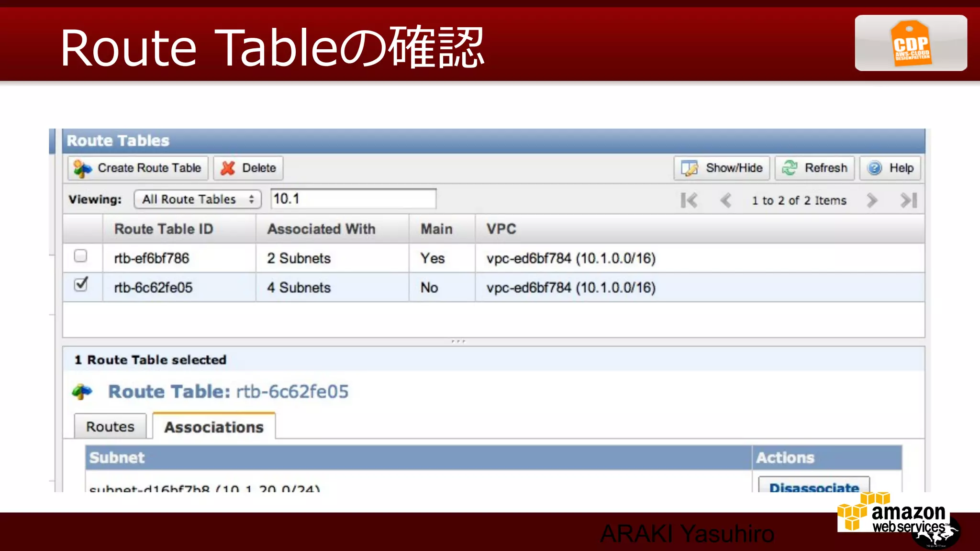Image resolution: width=980 pixels, height=551 pixels.
Task: Click the 1 Route Table selected label
Action: 150,360
